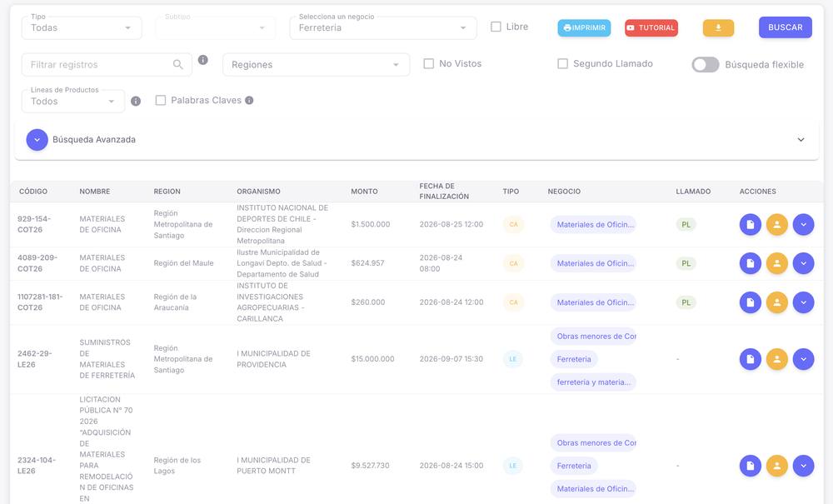Open document icon for row 4089-209-COT26
833x504 pixels.
(x=751, y=263)
